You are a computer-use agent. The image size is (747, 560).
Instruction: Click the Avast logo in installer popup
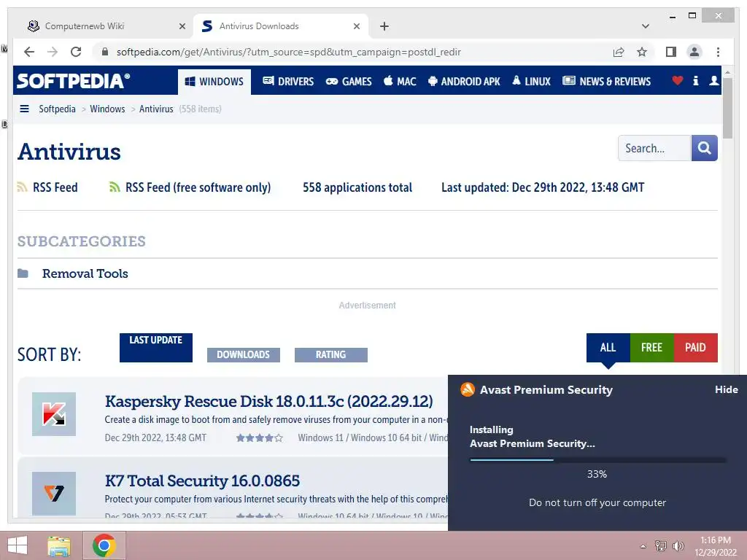[x=468, y=389]
